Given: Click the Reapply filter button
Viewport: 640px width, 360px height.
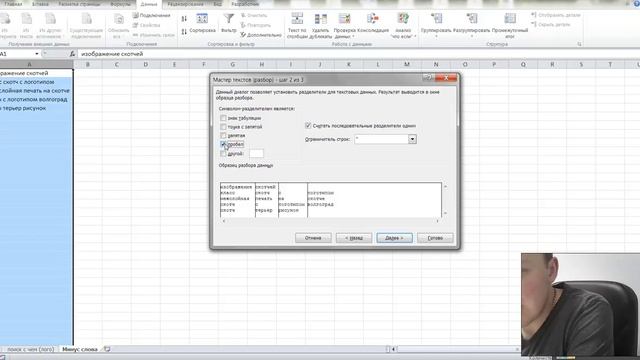Looking at the screenshot, I should pos(256,25).
